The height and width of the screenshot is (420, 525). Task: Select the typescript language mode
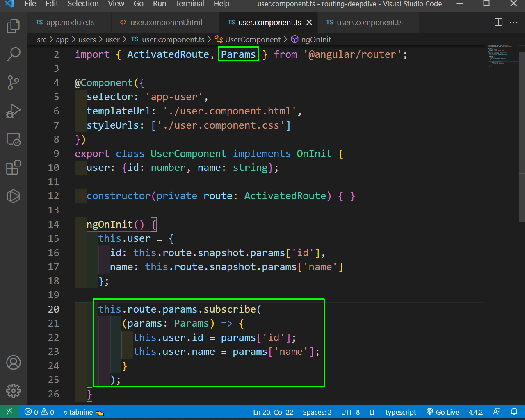[x=401, y=412]
